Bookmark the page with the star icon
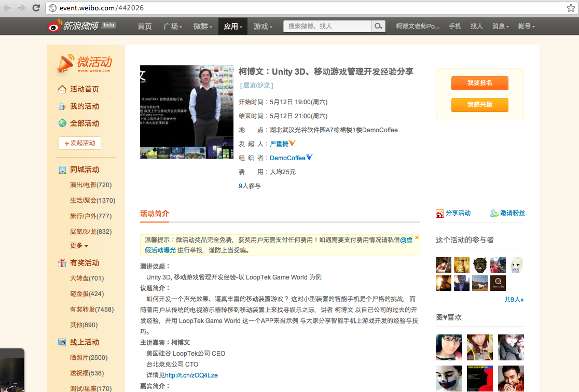This screenshot has width=579, height=392. coord(571,8)
